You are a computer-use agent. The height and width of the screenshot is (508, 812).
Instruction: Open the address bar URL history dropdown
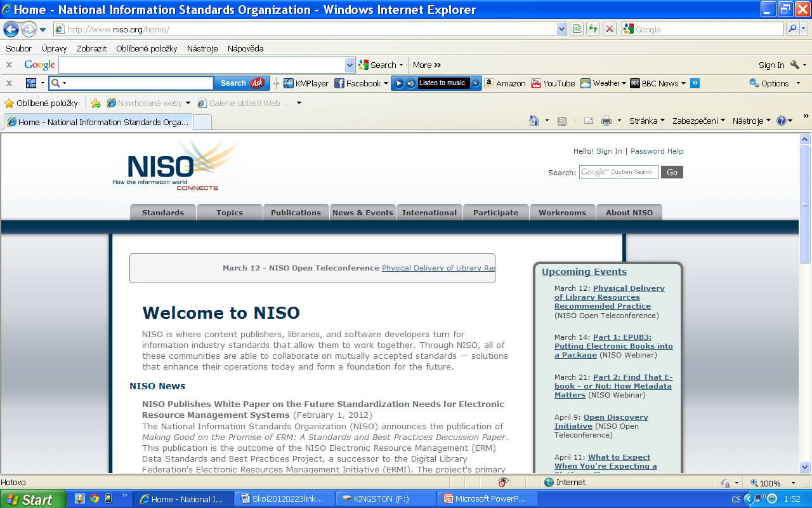[x=561, y=29]
